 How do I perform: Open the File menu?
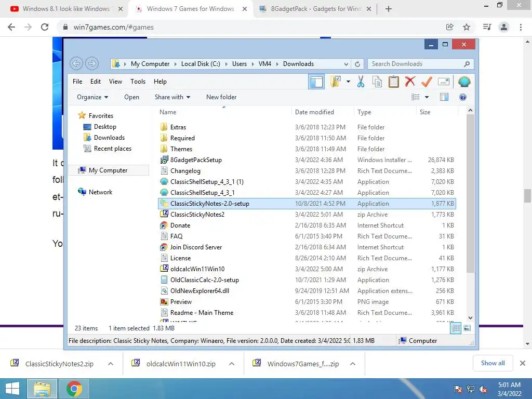coord(77,82)
